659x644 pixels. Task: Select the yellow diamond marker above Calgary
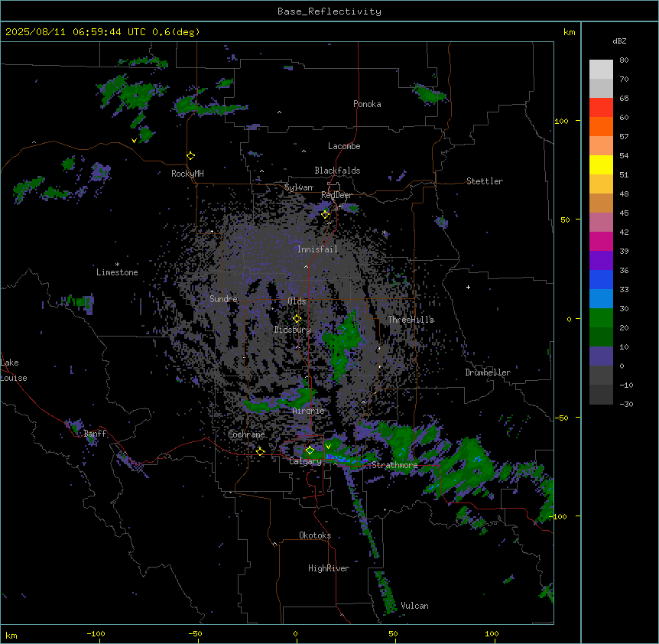tap(310, 450)
